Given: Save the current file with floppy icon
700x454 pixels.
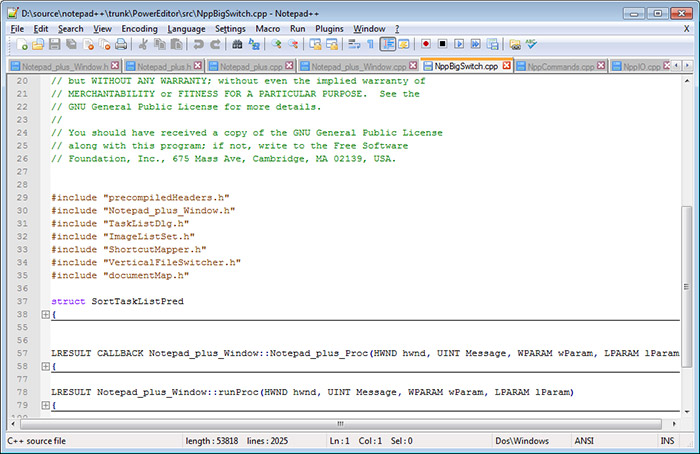Looking at the screenshot, I should [54, 44].
